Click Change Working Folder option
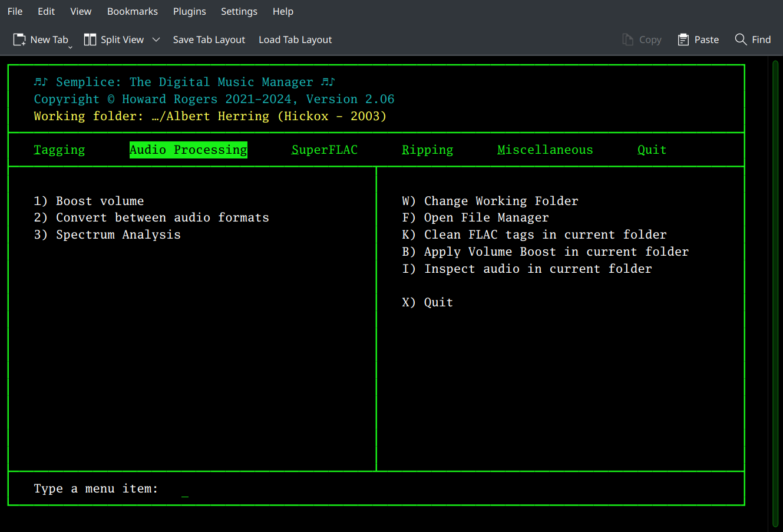 [x=501, y=201]
